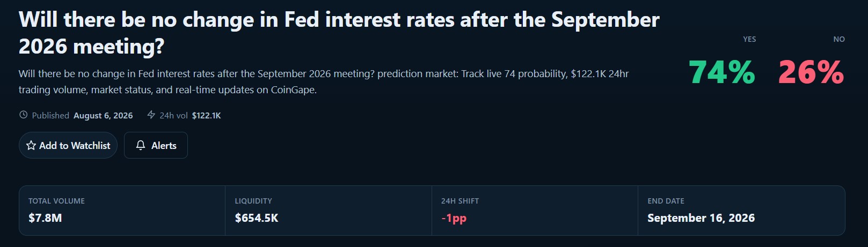The width and height of the screenshot is (868, 247).
Task: Click the bell icon in Alerts
Action: (x=141, y=145)
